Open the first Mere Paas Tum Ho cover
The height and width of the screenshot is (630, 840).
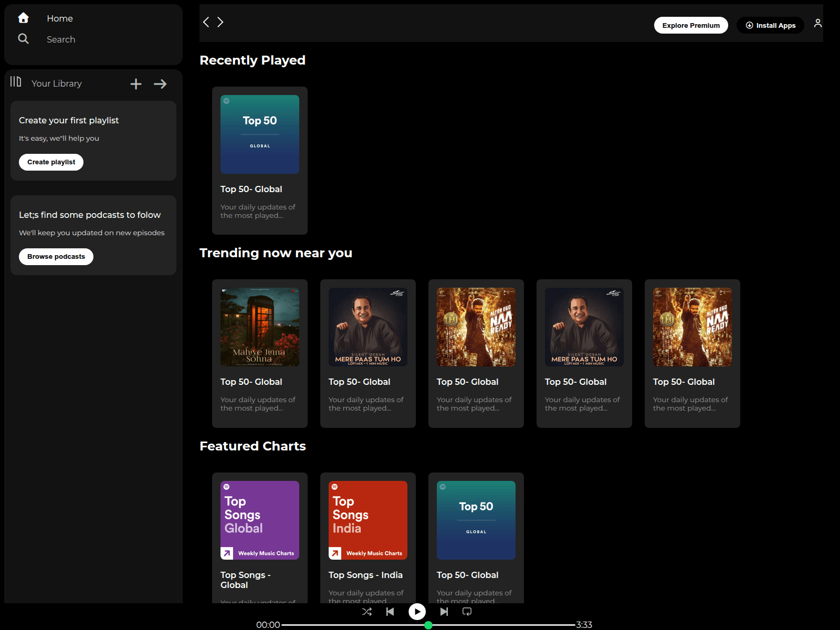(368, 327)
